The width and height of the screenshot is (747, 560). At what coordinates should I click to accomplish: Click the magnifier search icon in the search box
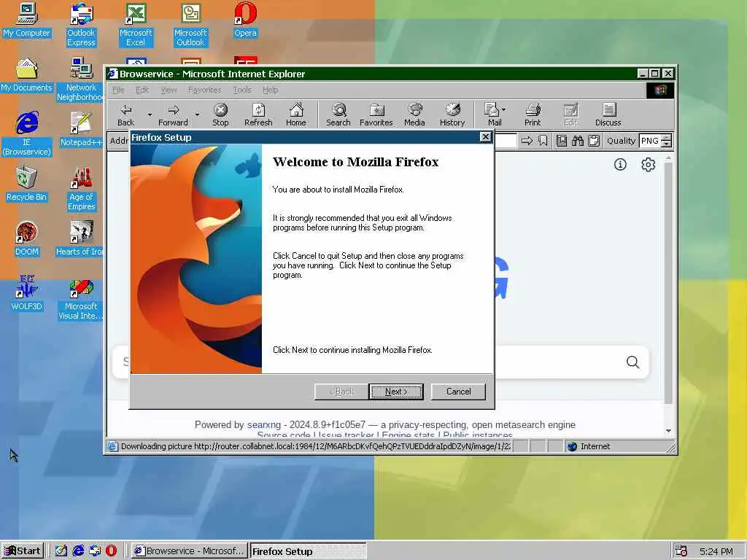tap(632, 362)
